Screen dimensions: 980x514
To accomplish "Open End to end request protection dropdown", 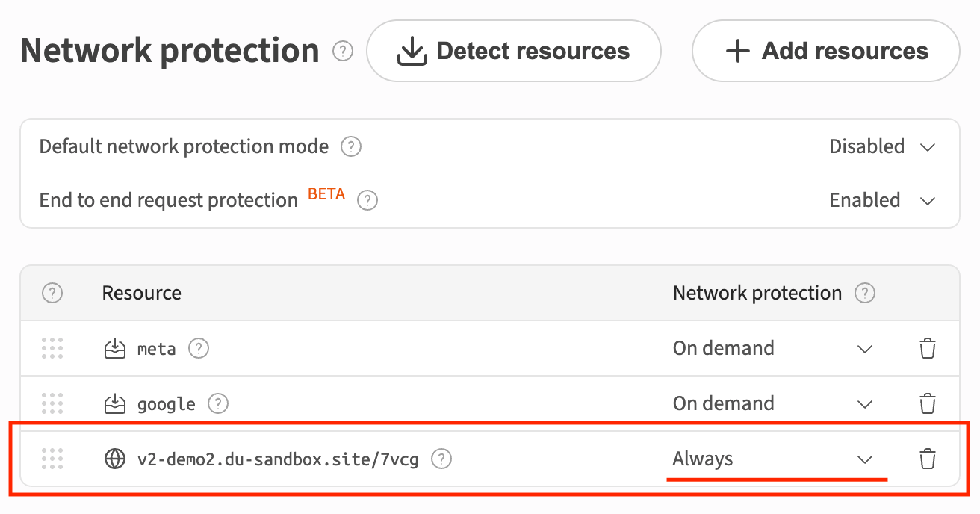I will (x=882, y=200).
